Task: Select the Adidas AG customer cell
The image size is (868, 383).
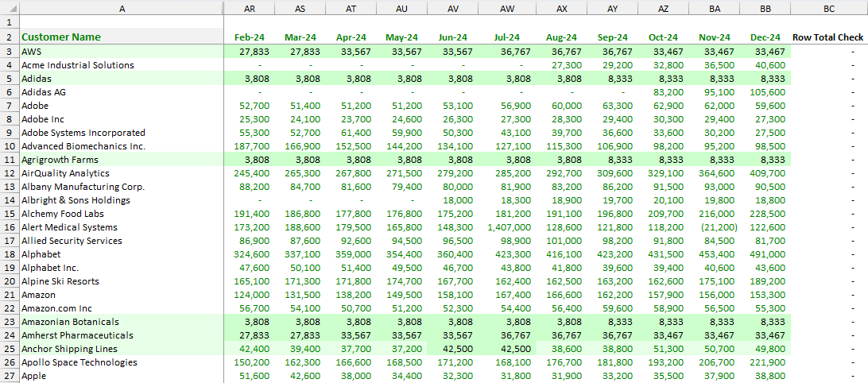Action: tap(122, 92)
